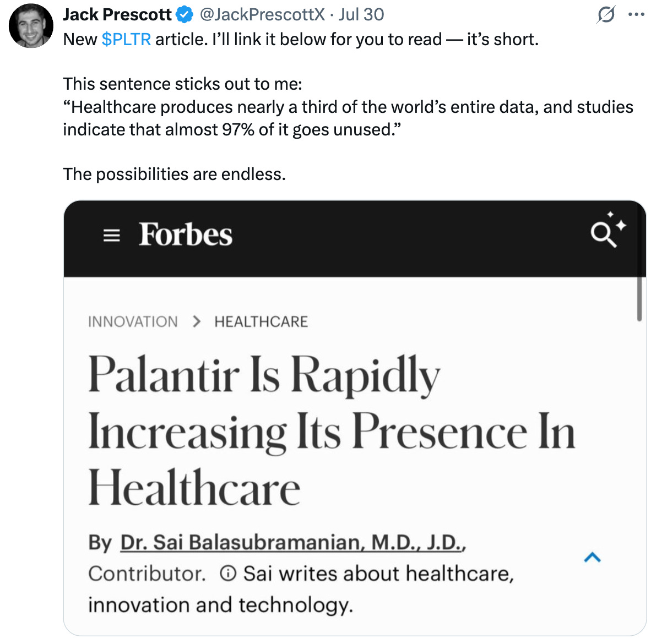Click the Forbes logo
This screenshot has width=651, height=644.
point(185,234)
